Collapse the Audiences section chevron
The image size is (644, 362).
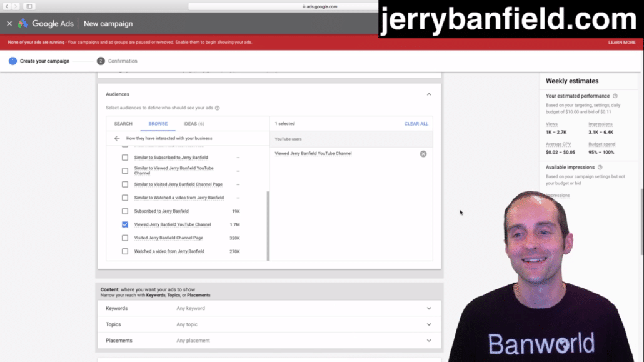click(x=429, y=94)
